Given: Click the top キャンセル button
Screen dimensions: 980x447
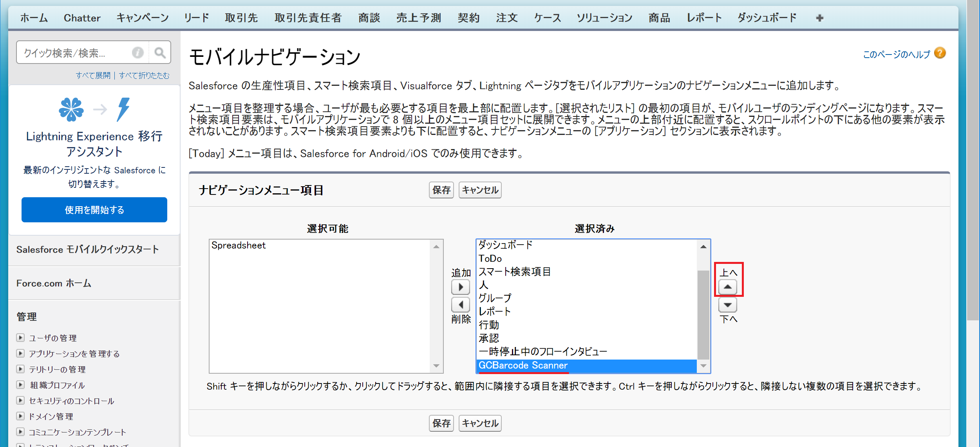Looking at the screenshot, I should (x=480, y=190).
